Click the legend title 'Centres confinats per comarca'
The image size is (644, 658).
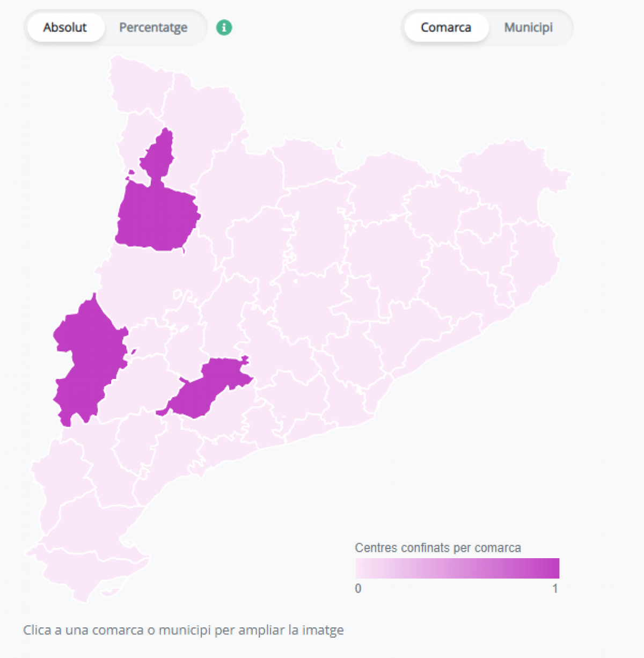pyautogui.click(x=437, y=548)
